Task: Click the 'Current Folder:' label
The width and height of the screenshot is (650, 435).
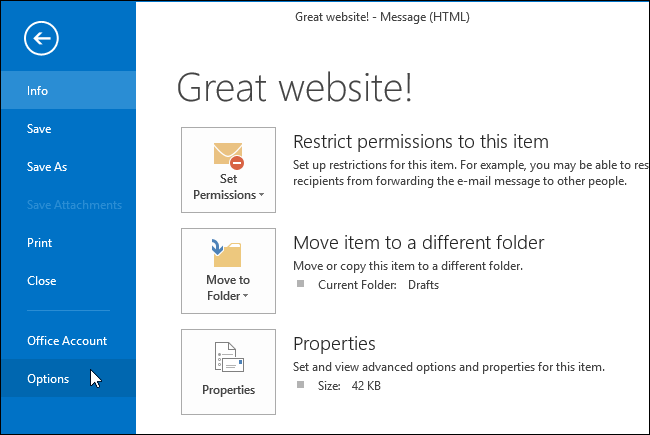Action: tap(357, 285)
